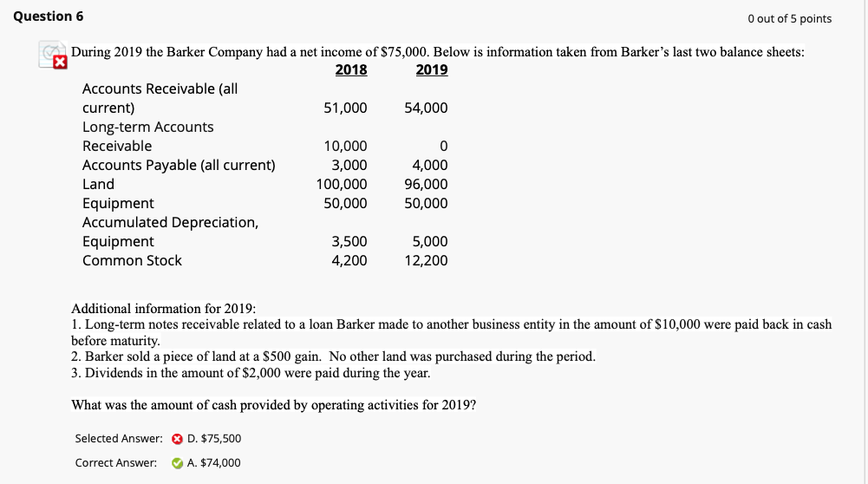Click the land sold at $500 gain statement
Screen dimensions: 868x484
pos(333,356)
